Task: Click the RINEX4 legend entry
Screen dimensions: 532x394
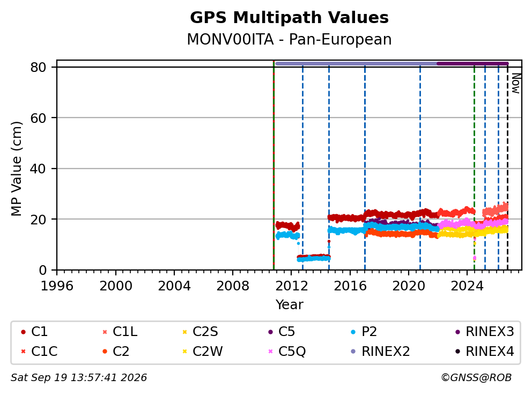Action: click(484, 351)
